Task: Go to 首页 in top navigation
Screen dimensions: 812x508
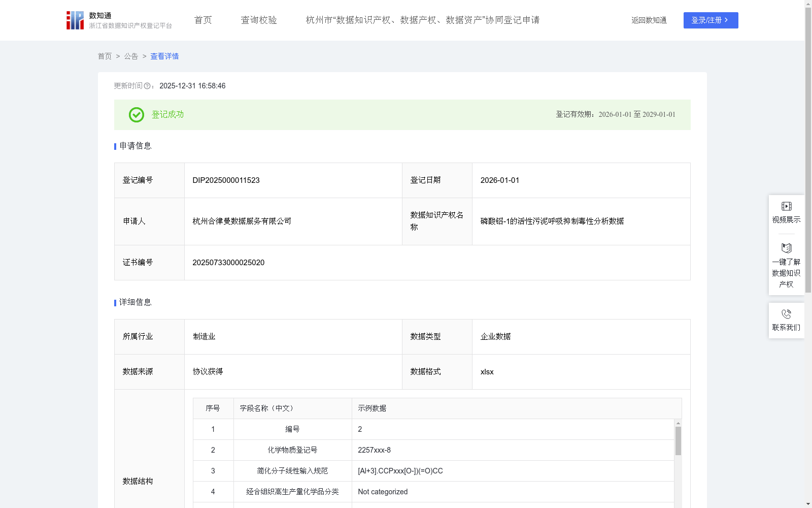Action: pos(203,20)
